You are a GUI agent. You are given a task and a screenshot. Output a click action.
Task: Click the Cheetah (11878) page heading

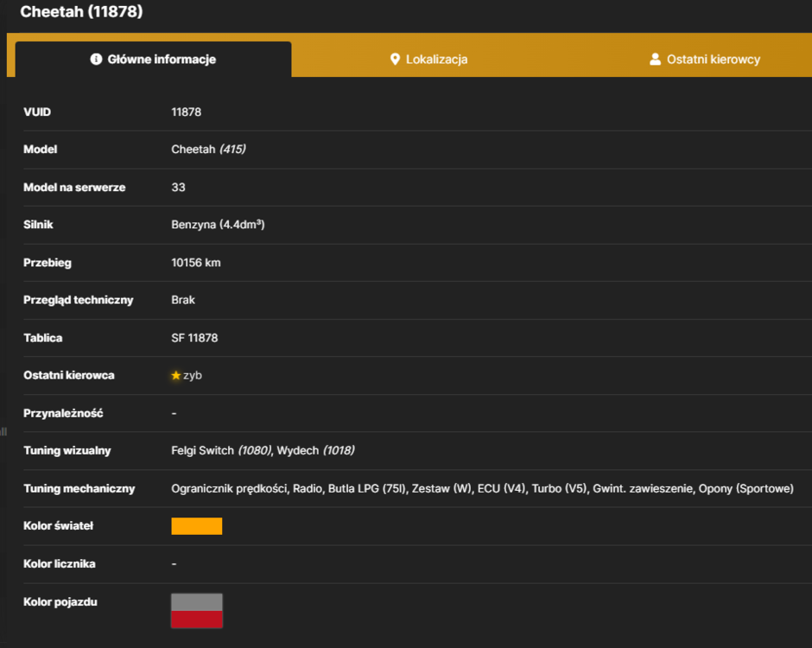point(81,11)
